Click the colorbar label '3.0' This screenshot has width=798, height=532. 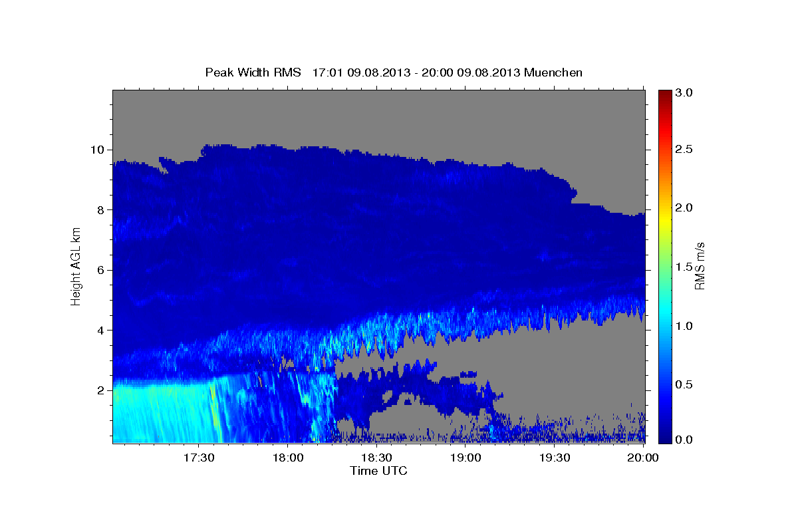[x=684, y=93]
